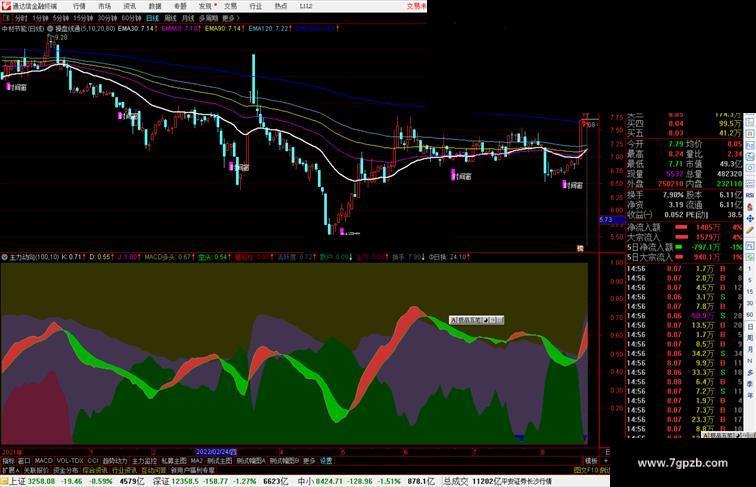Expand the 扩展 panel
This screenshot has height=487, width=756.
click(x=11, y=470)
